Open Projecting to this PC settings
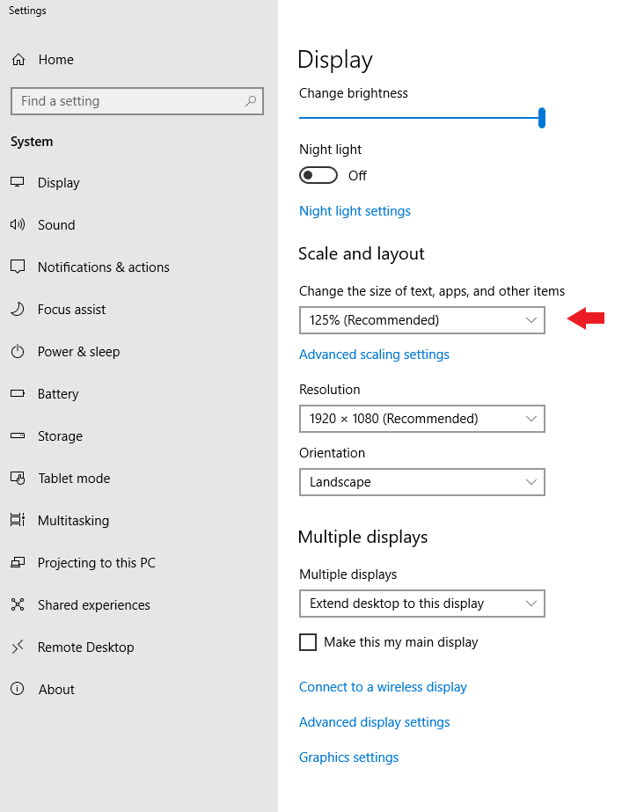The image size is (644, 812). (x=96, y=562)
